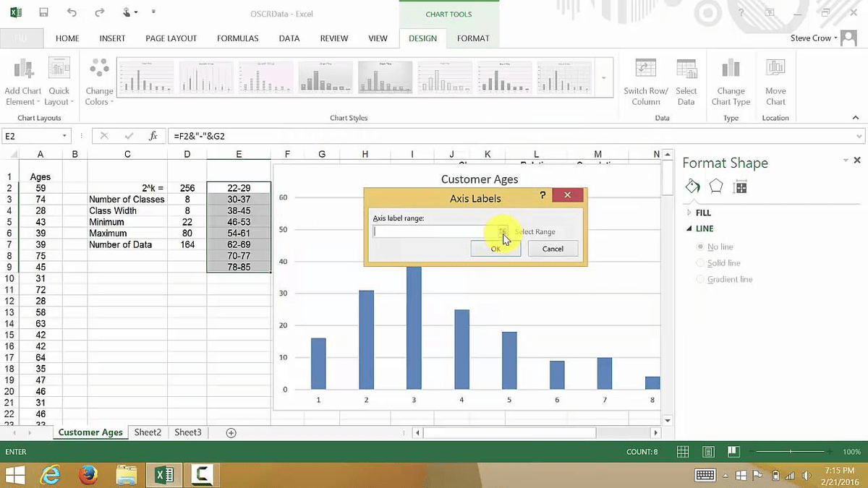
Task: Click the zoom slider in status bar
Action: point(791,452)
